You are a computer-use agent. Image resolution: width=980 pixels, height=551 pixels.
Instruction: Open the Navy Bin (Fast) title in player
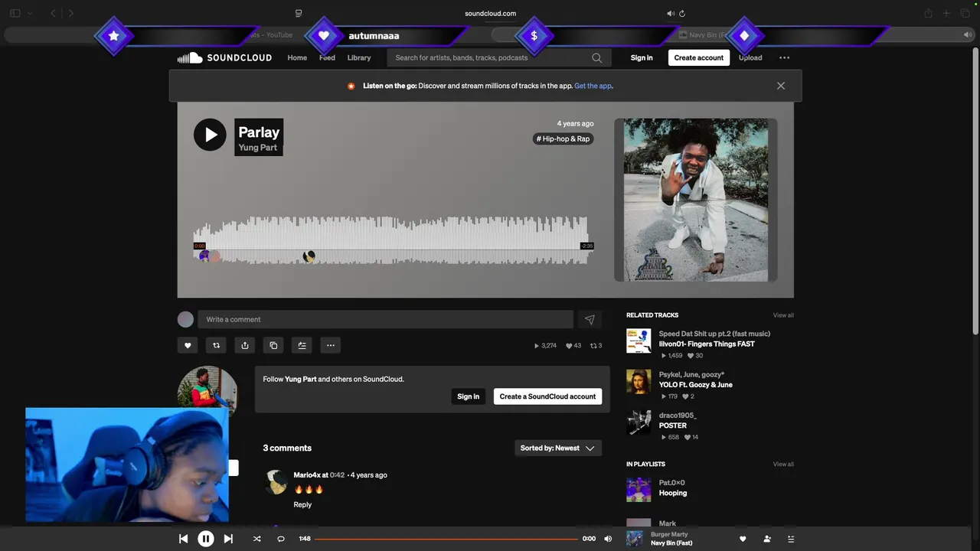pyautogui.click(x=671, y=543)
